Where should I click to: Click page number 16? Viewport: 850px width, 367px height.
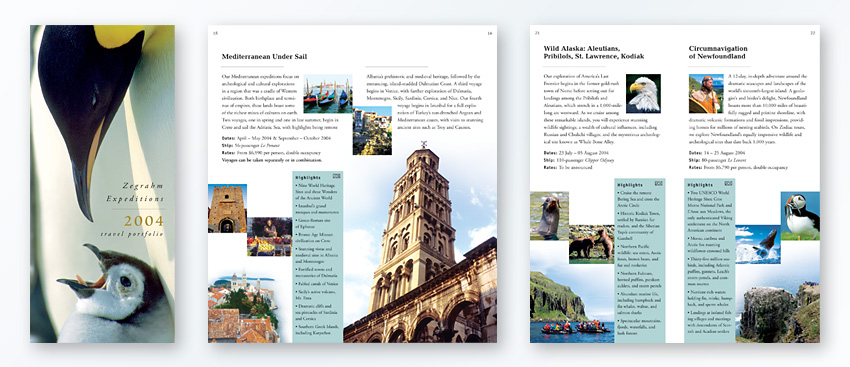(490, 34)
